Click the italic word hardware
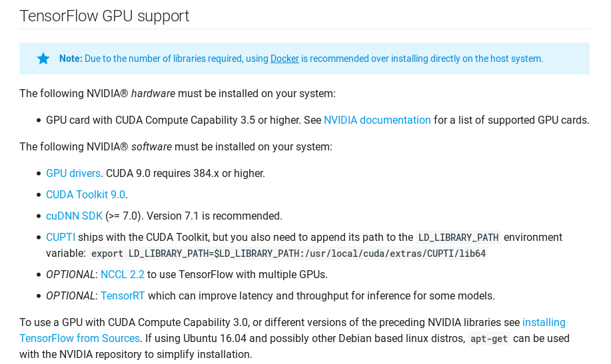Image resolution: width=611 pixels, height=364 pixels. [153, 94]
